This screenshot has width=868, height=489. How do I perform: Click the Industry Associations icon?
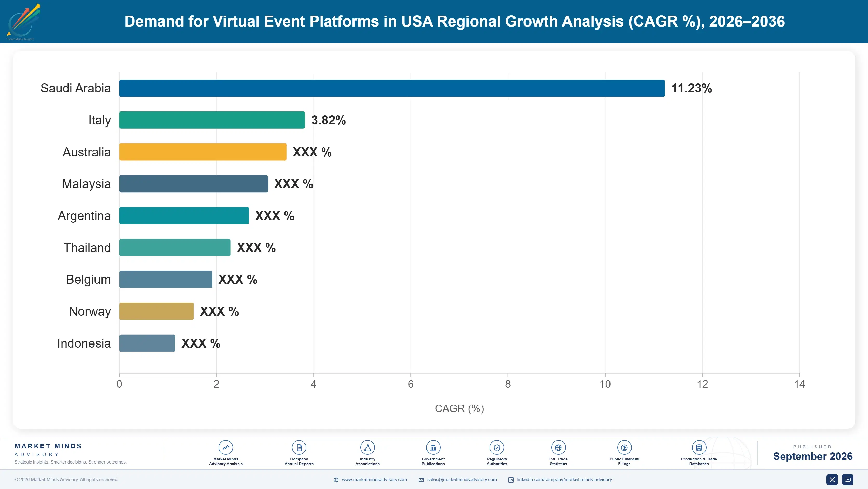pos(368,447)
